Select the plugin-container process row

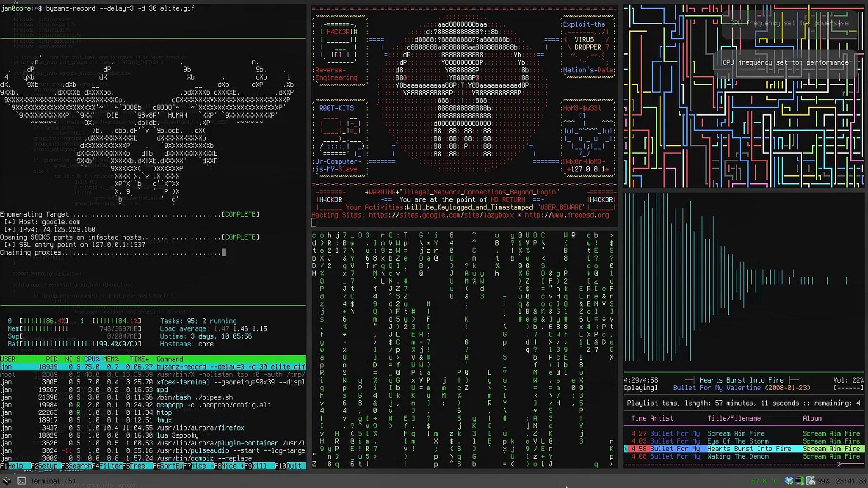point(153,443)
